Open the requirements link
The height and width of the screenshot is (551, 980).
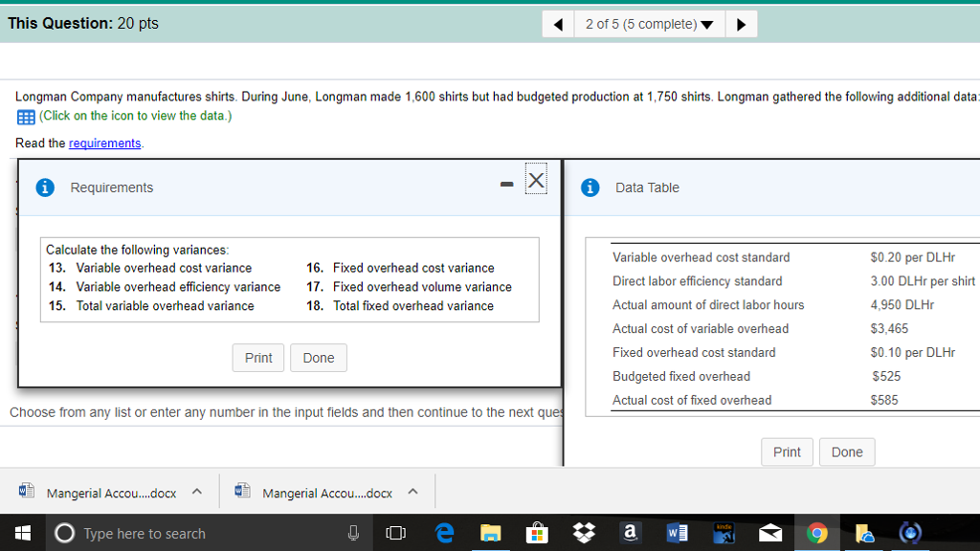(x=104, y=143)
